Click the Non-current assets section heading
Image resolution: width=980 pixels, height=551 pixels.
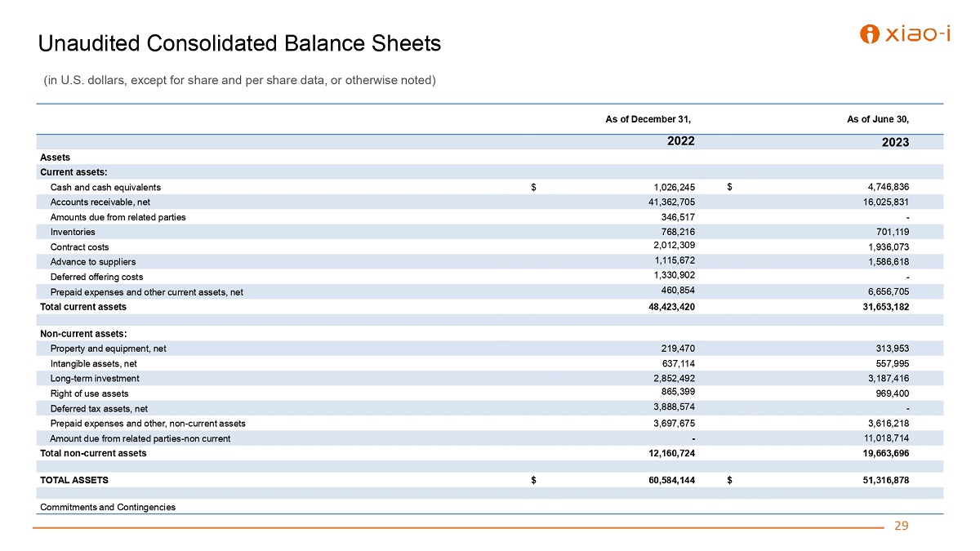tap(83, 333)
